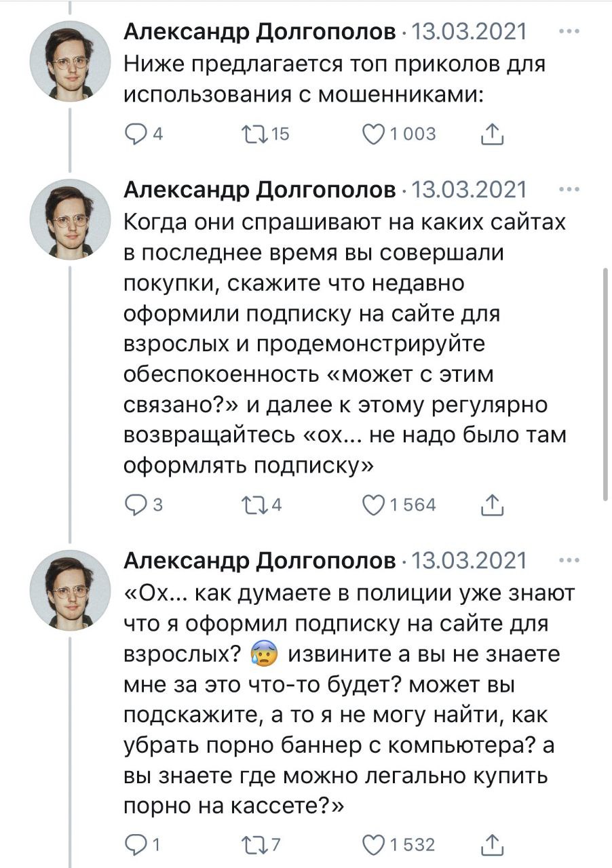Retweet the tweet with 7 retweets
Image resolution: width=612 pixels, height=868 pixels.
[x=255, y=844]
